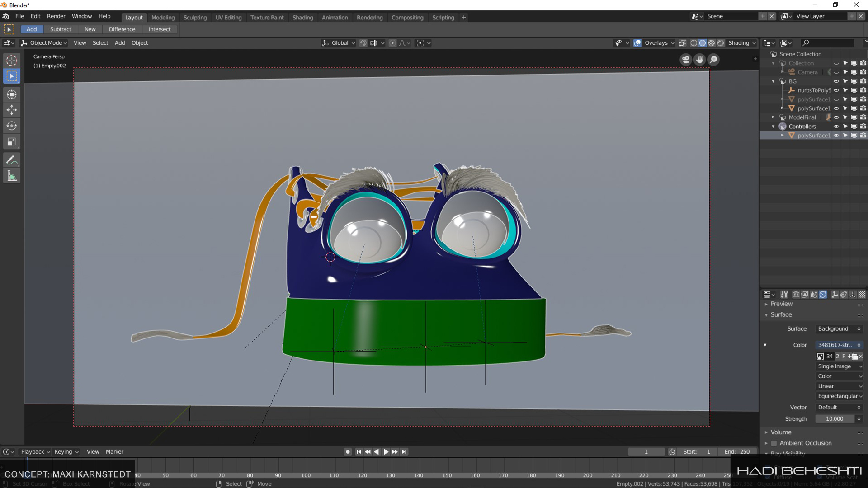This screenshot has height=488, width=868.
Task: Toggle camera view gizmo icon
Action: 686,60
